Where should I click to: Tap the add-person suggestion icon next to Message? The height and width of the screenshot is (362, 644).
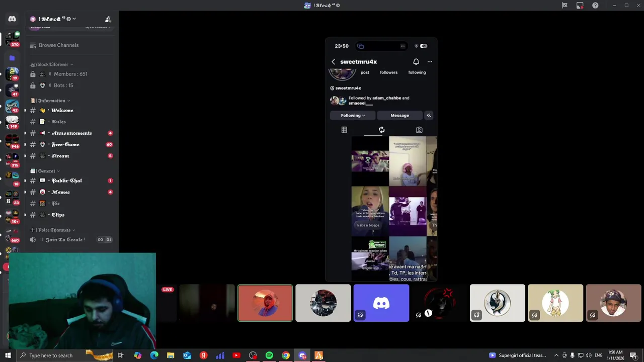429,116
